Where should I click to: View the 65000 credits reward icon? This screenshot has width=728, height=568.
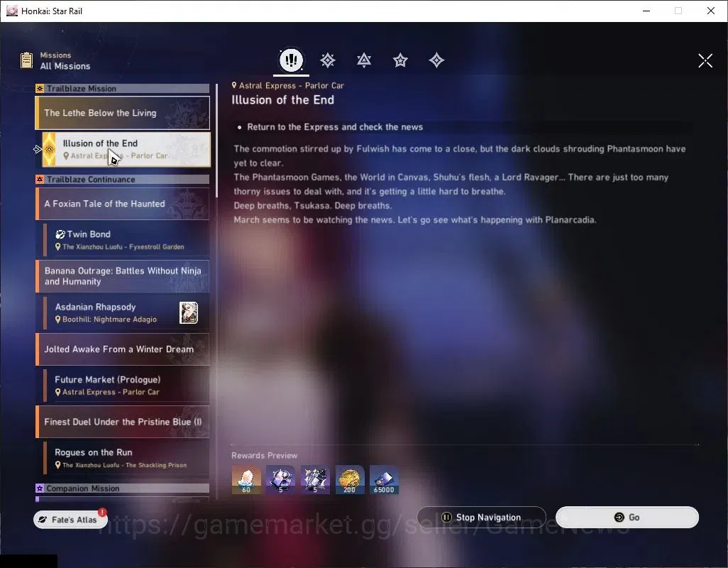tap(384, 480)
